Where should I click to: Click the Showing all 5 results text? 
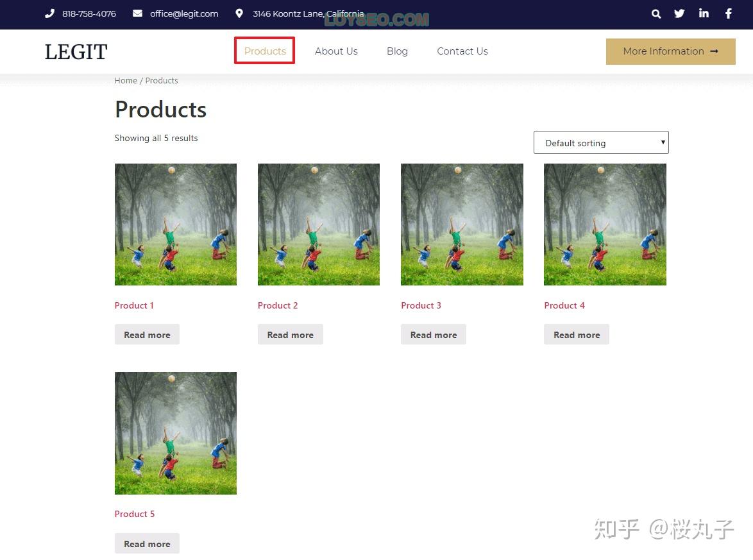pos(156,139)
